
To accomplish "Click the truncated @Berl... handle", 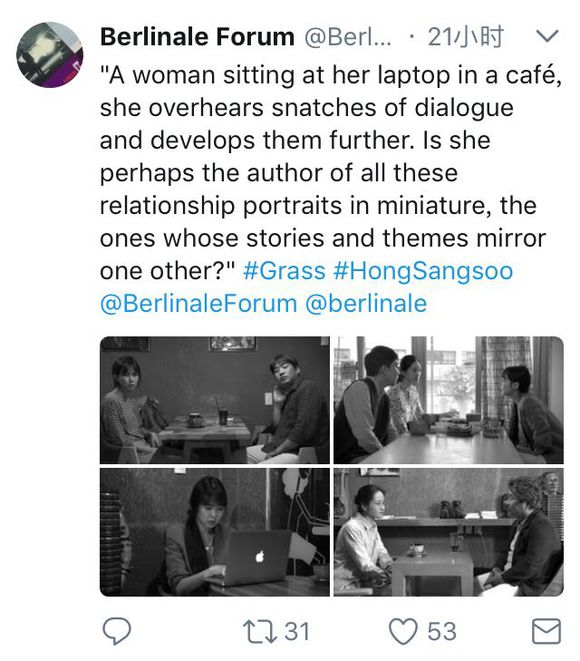I will pyautogui.click(x=348, y=37).
